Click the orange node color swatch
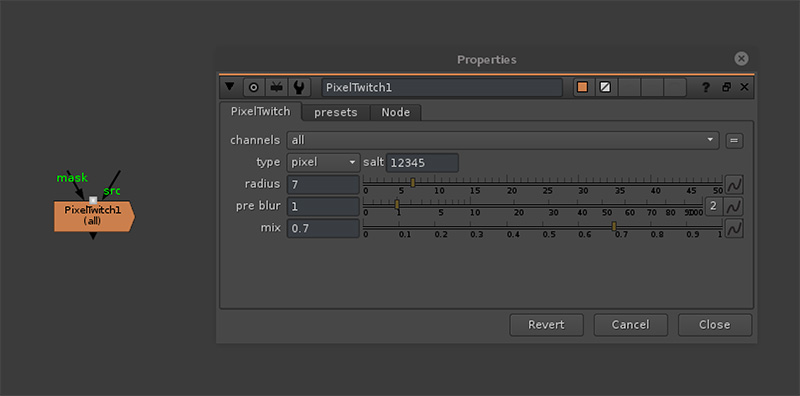The image size is (800, 396). (x=582, y=88)
